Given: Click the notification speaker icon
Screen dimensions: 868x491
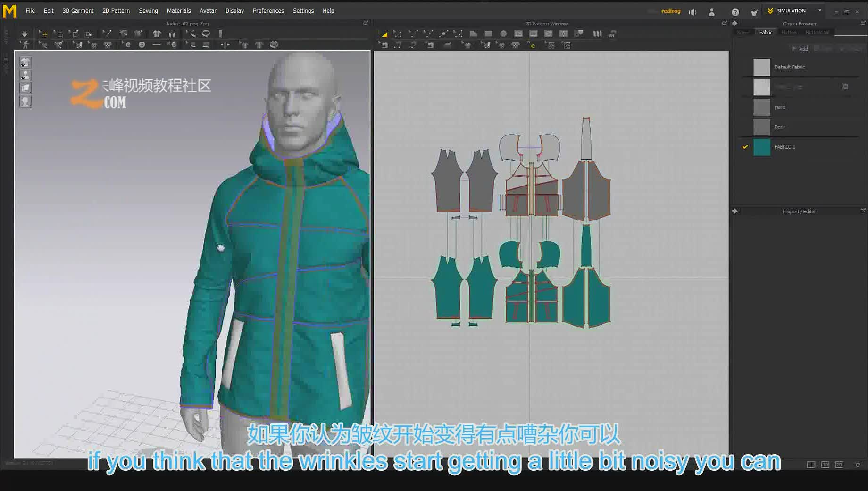Looking at the screenshot, I should (693, 12).
